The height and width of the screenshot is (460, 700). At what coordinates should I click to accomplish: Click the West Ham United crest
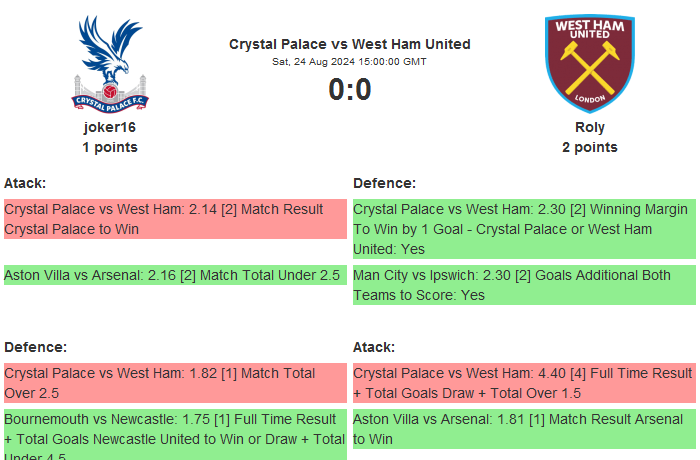click(589, 62)
